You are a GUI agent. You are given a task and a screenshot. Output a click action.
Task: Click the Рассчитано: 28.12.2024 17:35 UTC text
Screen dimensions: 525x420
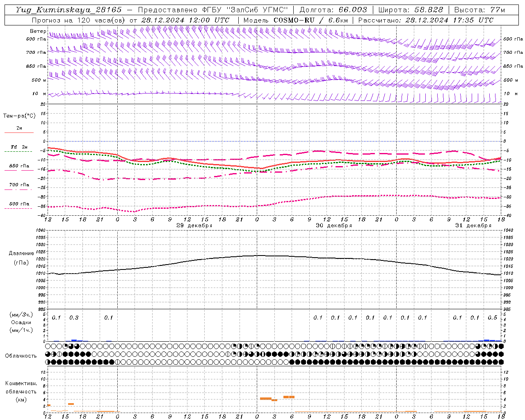(x=426, y=20)
